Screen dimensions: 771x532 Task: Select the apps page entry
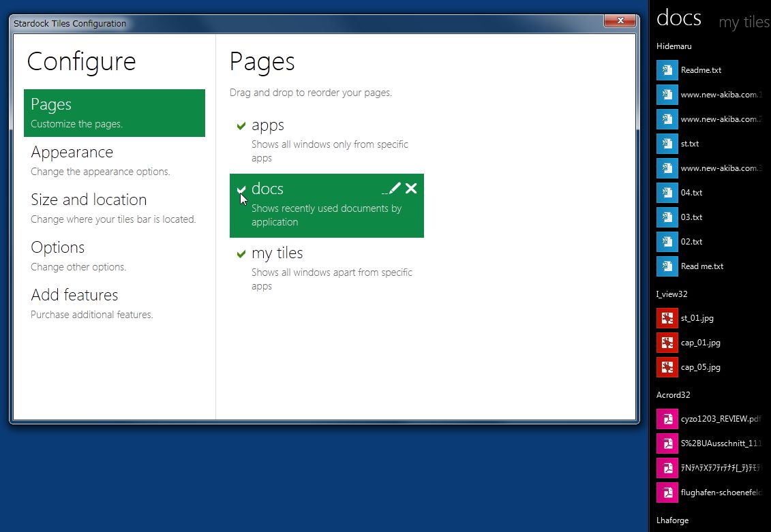coord(327,142)
